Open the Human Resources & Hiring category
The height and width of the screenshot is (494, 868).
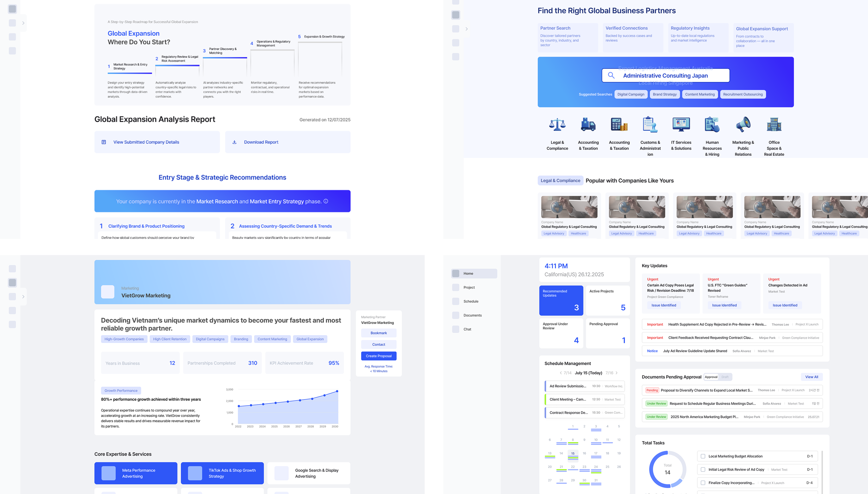[712, 125]
